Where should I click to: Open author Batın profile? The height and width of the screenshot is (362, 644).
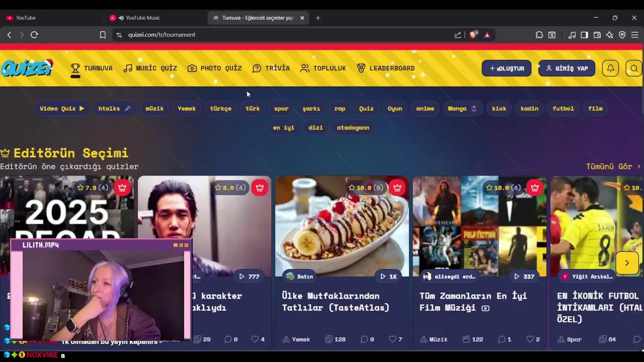pos(300,277)
